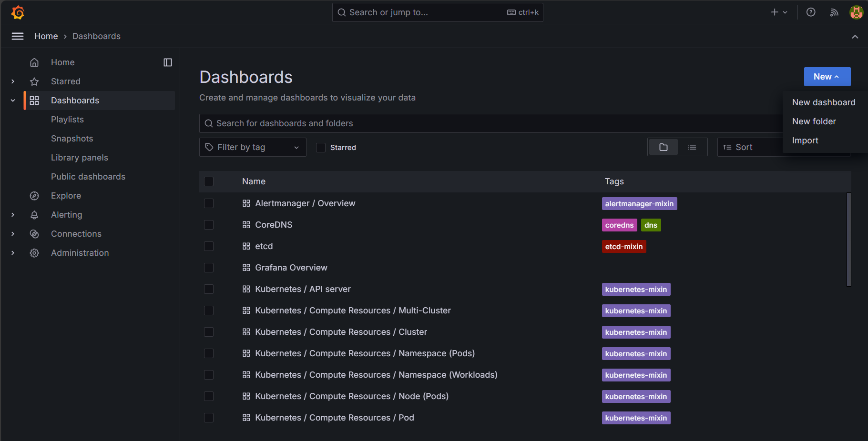Open Playlists in sidebar
The width and height of the screenshot is (868, 441).
[x=67, y=120]
